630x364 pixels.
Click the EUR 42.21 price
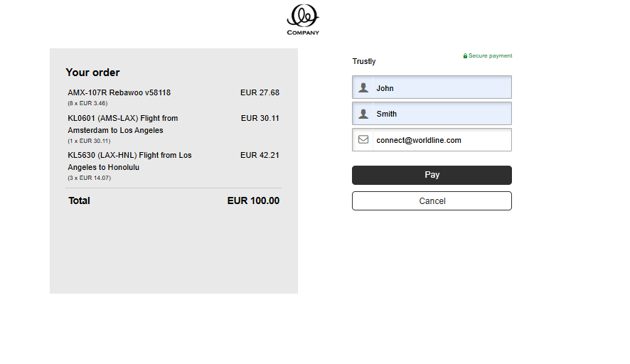(x=260, y=155)
